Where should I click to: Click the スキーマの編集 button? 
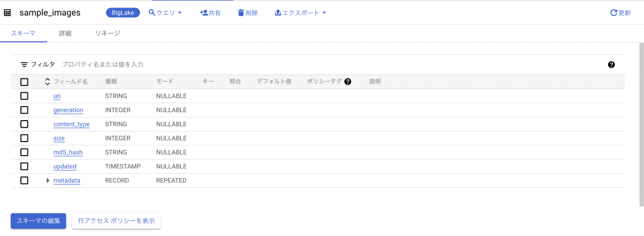pos(39,220)
